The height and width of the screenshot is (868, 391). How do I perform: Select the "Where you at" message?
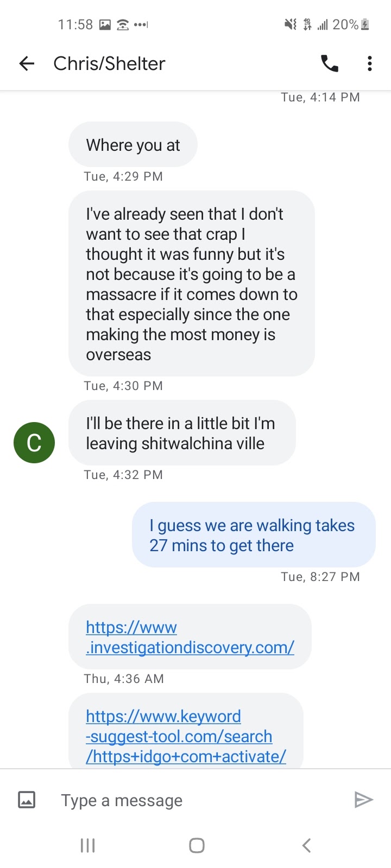tap(133, 145)
